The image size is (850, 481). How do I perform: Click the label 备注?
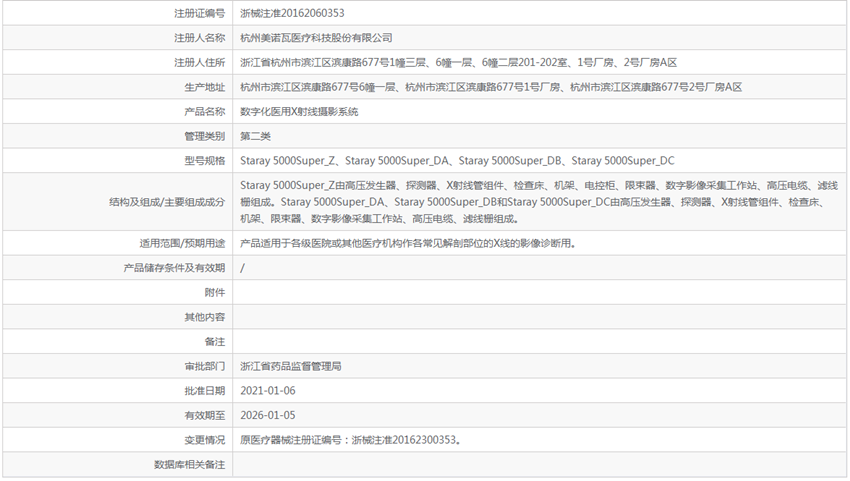[215, 342]
